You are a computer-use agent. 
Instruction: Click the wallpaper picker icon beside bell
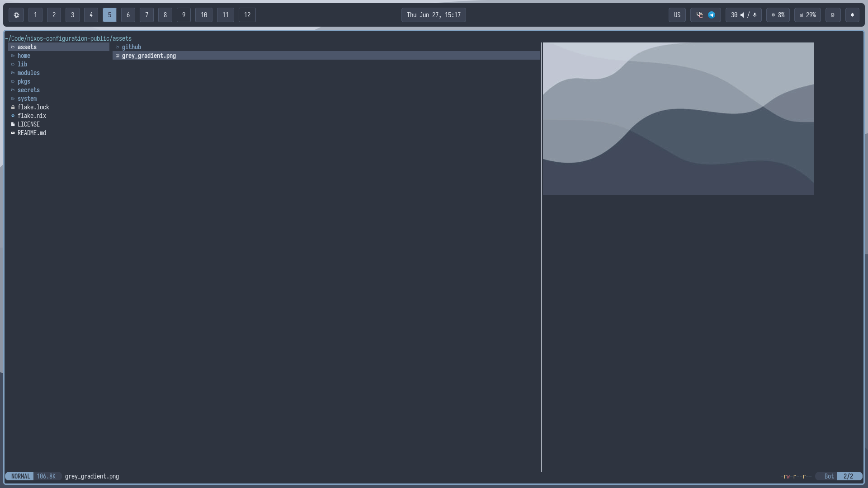833,15
